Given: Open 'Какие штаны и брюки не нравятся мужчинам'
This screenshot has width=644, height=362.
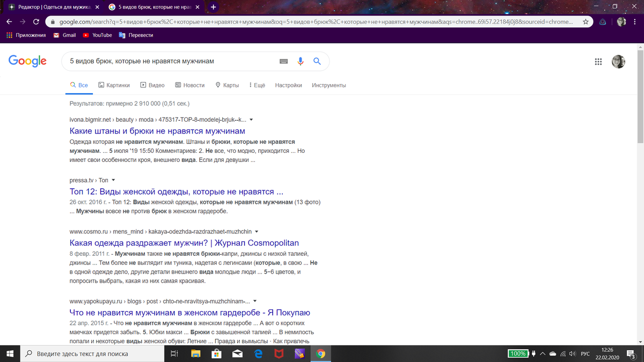Looking at the screenshot, I should (x=157, y=131).
